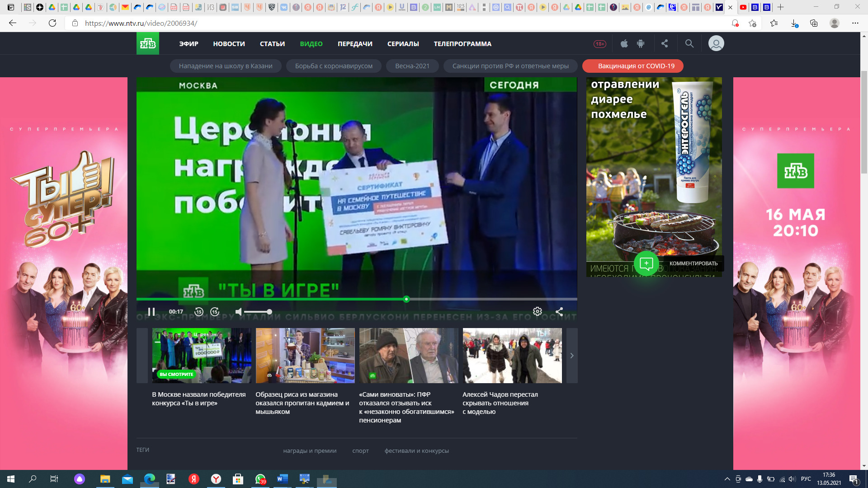
Task: Click the green comment bubble button
Action: coord(646,263)
